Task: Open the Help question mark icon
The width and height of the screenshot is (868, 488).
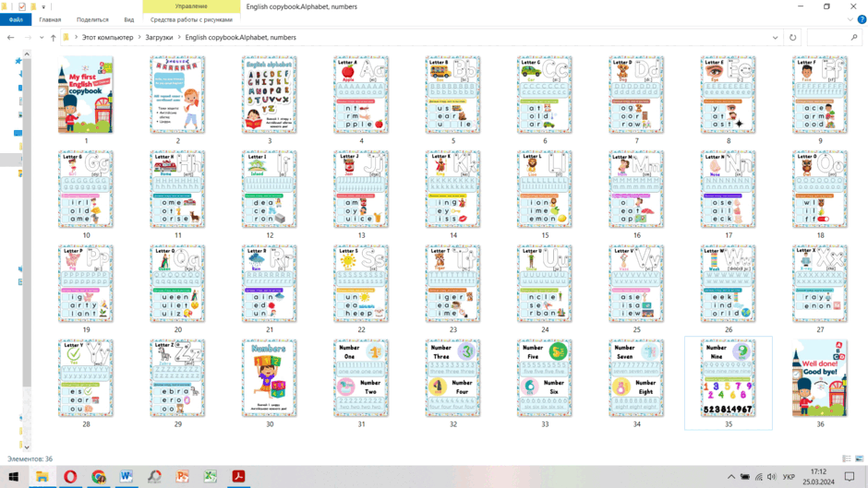Action: point(862,19)
